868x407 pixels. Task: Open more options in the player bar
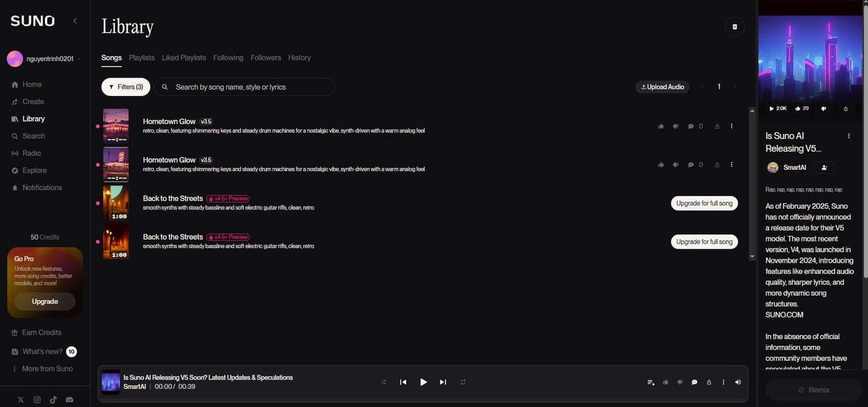coord(723,382)
